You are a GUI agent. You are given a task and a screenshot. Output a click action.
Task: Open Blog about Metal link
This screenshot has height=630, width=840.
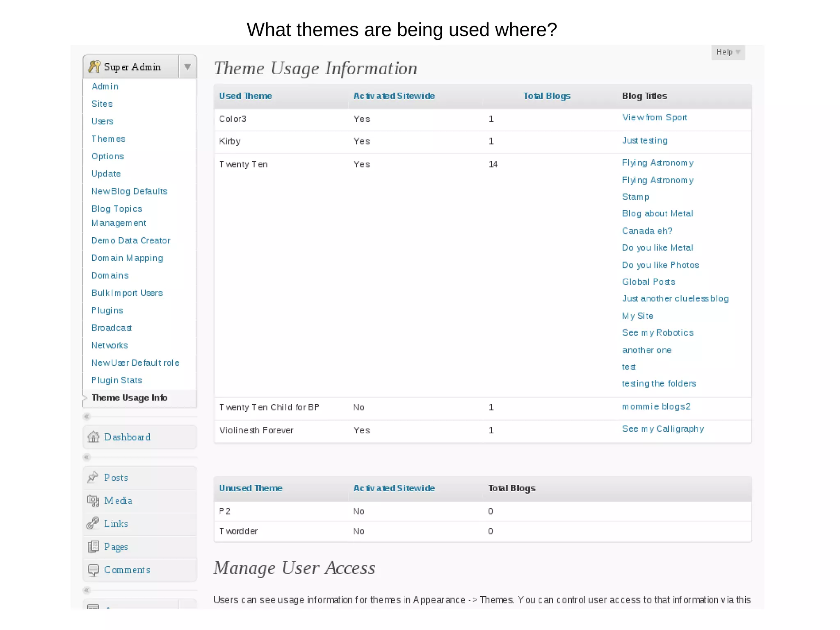tap(657, 214)
